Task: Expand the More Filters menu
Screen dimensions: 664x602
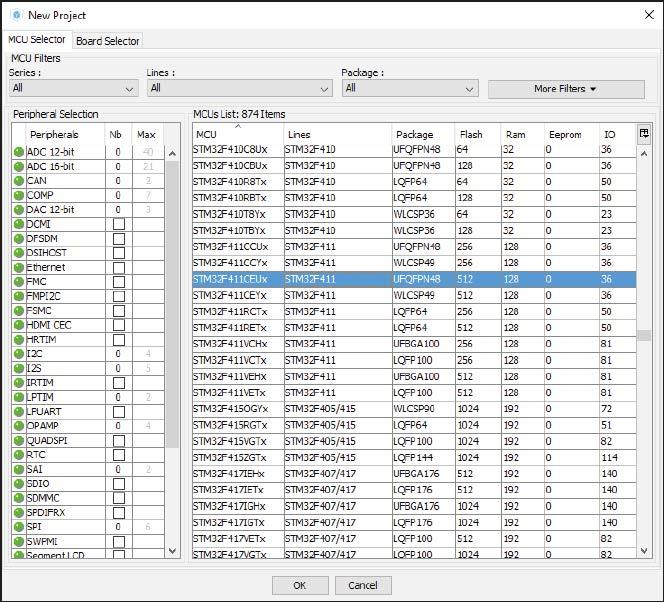Action: (x=566, y=89)
